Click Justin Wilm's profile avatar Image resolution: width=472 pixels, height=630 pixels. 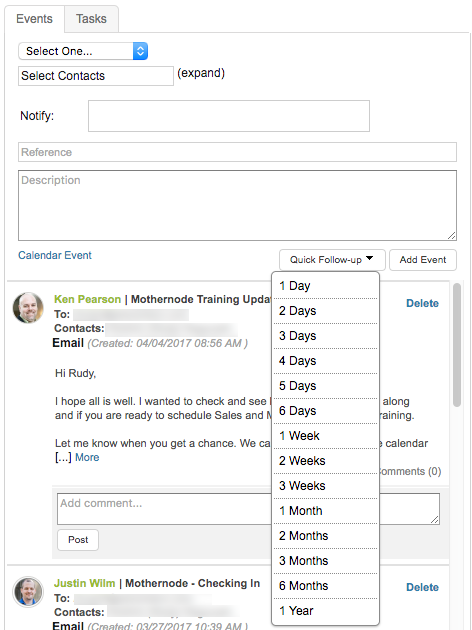point(28,591)
